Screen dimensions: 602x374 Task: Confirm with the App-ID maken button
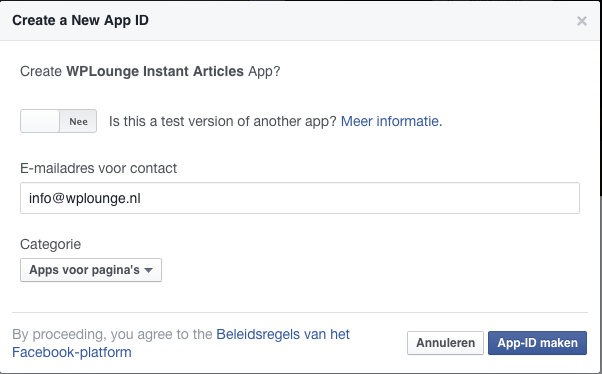(538, 343)
